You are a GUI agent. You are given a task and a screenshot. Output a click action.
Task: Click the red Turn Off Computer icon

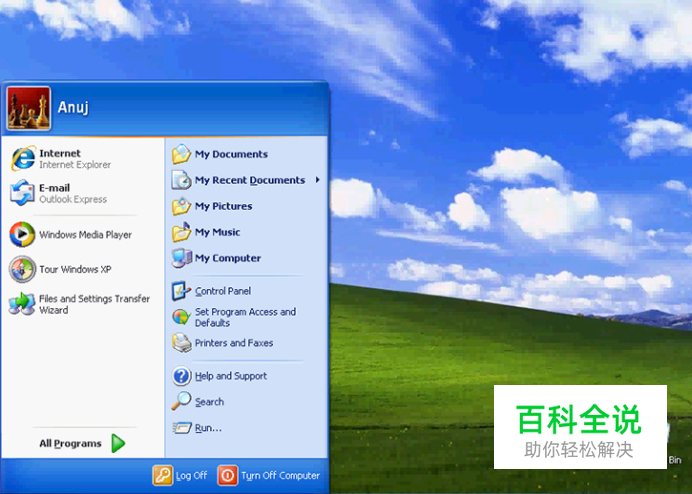click(x=228, y=475)
